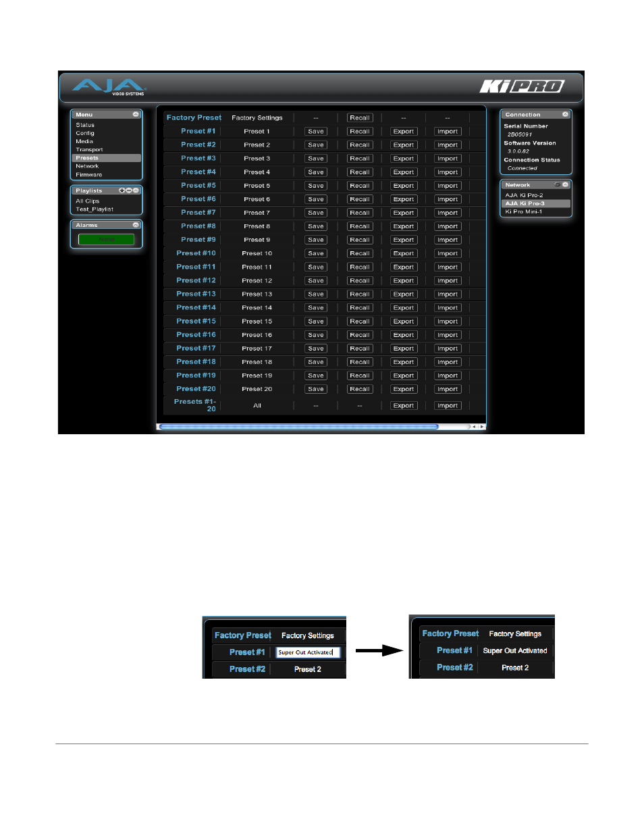The height and width of the screenshot is (834, 644).
Task: Open the Media menu page
Action: pyautogui.click(x=84, y=141)
